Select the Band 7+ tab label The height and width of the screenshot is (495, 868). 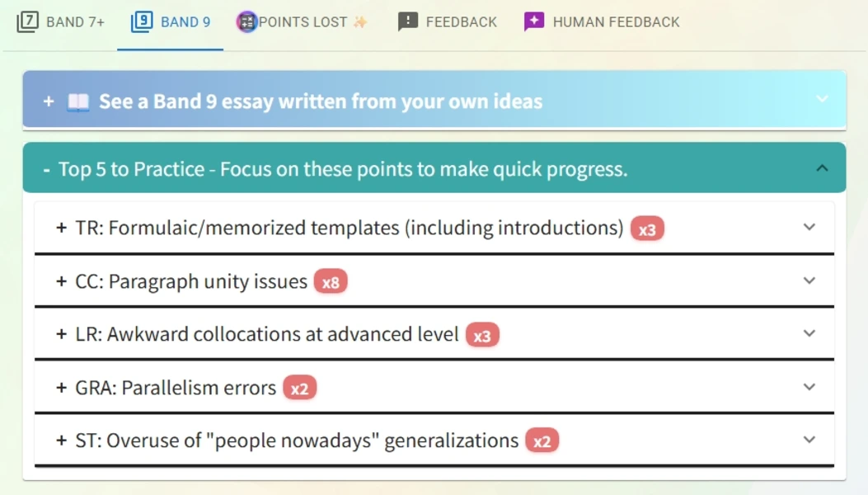[74, 21]
